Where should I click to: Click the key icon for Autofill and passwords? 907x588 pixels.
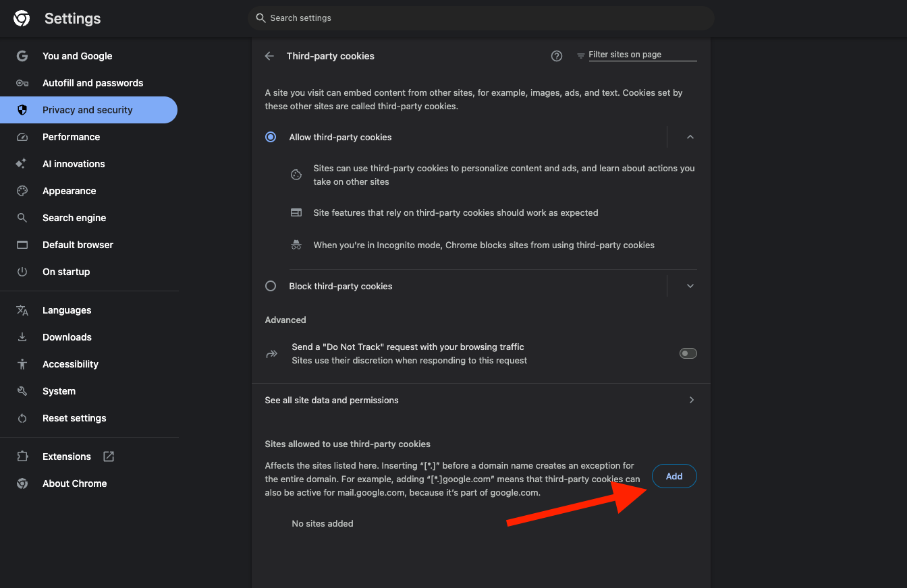pyautogui.click(x=22, y=83)
